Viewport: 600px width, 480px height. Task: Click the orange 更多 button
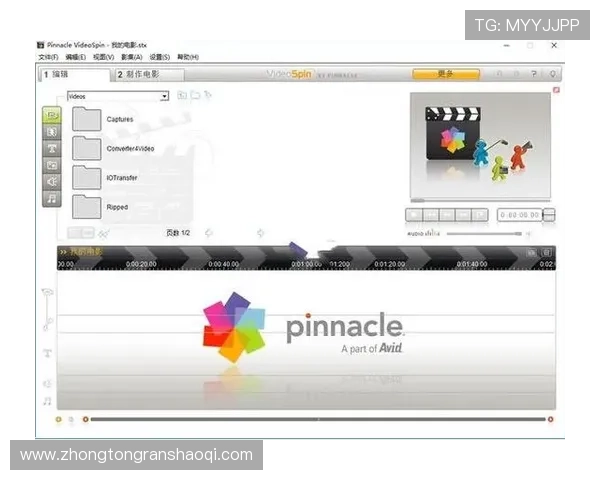tap(445, 74)
